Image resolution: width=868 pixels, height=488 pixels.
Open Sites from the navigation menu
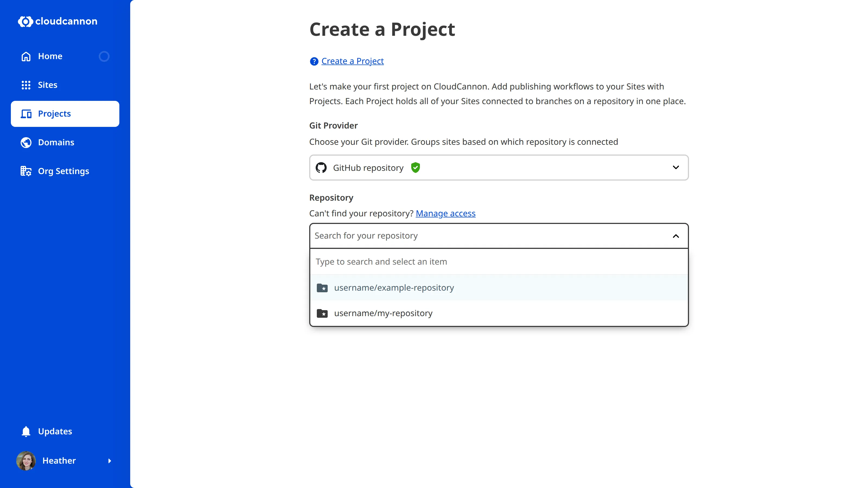(47, 85)
